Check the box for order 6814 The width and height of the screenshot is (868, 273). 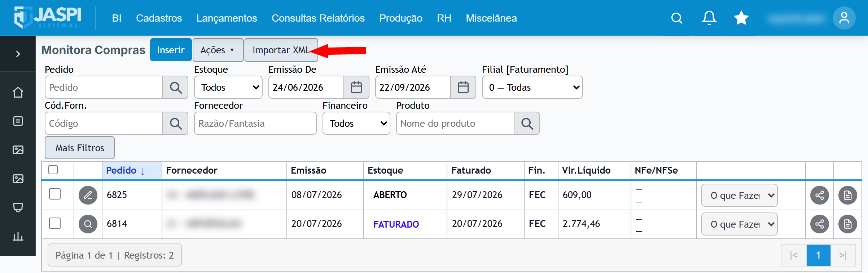click(55, 223)
